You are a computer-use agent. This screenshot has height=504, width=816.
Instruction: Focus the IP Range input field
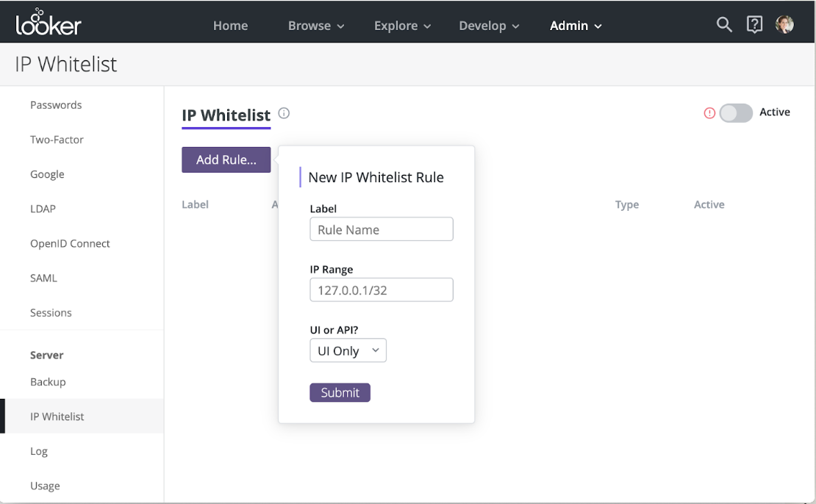click(382, 290)
